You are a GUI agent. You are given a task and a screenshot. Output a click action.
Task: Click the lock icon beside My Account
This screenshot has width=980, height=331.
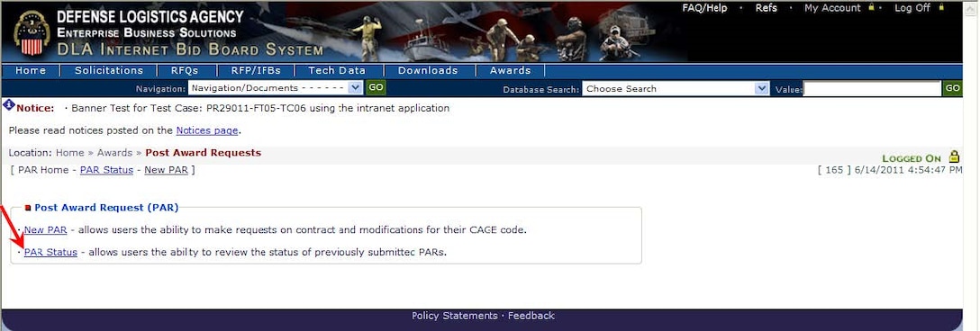point(871,8)
